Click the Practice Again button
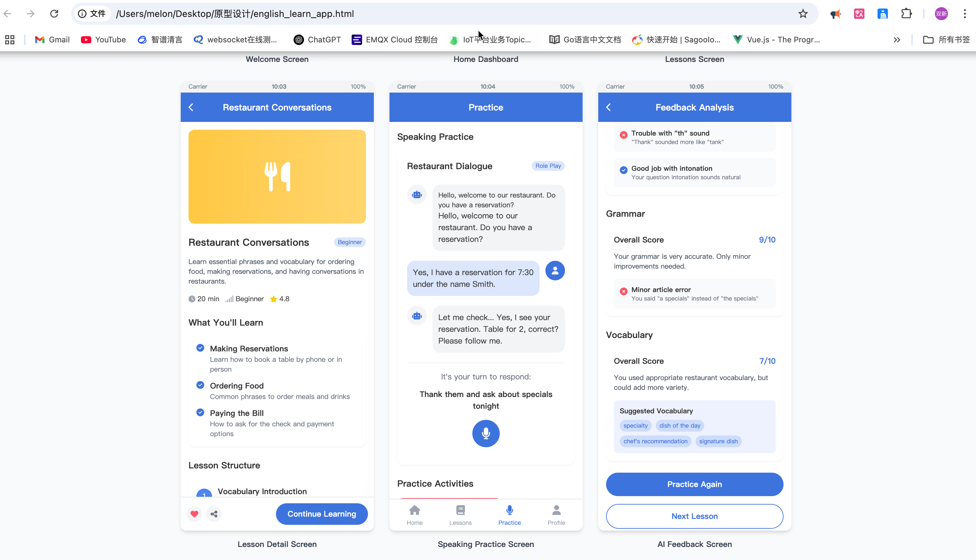This screenshot has width=976, height=560. (694, 484)
